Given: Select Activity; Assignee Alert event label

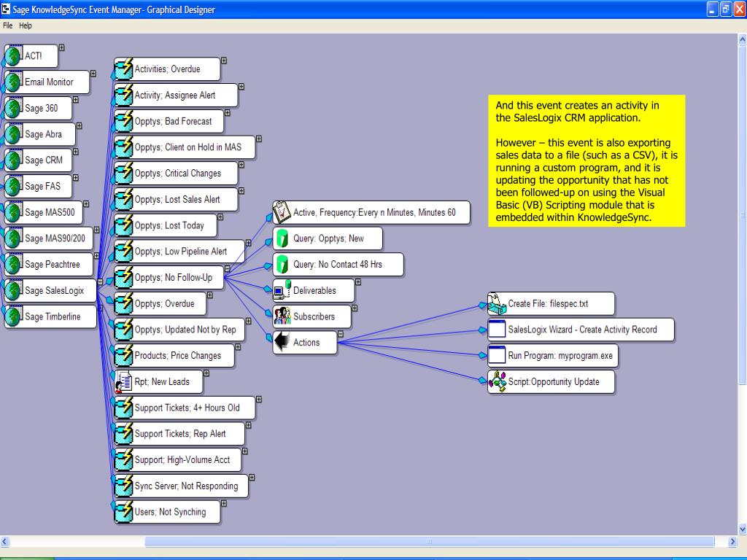Looking at the screenshot, I should click(x=175, y=96).
